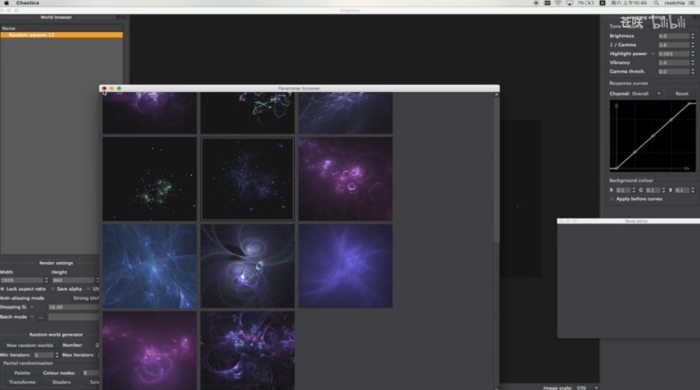
Task: Enable the Save alpha checkbox
Action: tap(53, 289)
